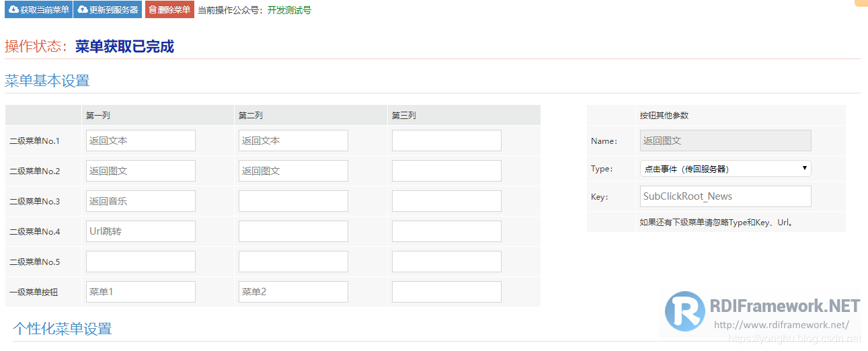Click the 按钮其他参数 header text
This screenshot has width=868, height=351.
tap(664, 116)
